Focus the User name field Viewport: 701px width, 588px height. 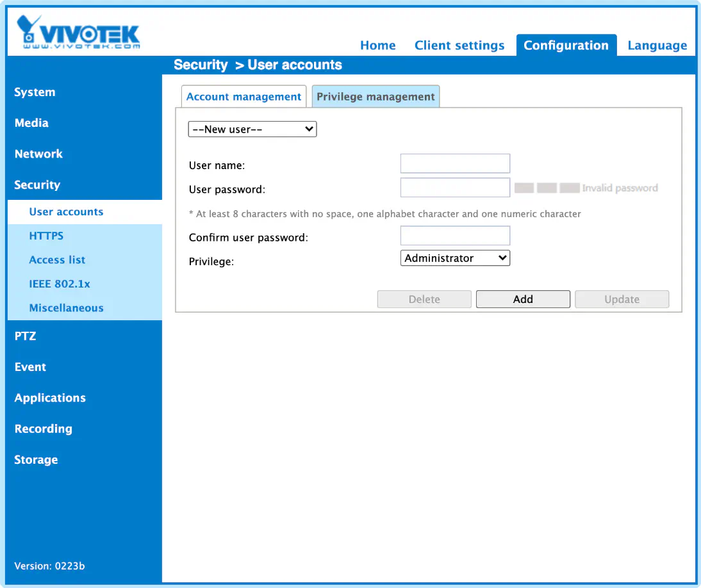point(455,163)
